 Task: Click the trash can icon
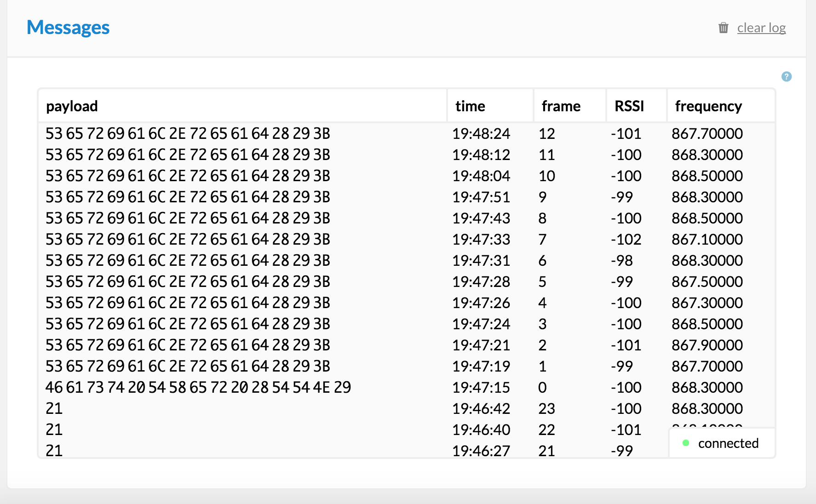[x=723, y=28]
